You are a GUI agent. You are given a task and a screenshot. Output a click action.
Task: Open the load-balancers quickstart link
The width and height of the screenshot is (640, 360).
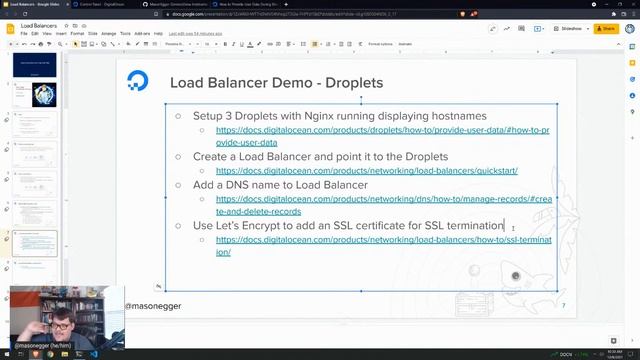(367, 171)
